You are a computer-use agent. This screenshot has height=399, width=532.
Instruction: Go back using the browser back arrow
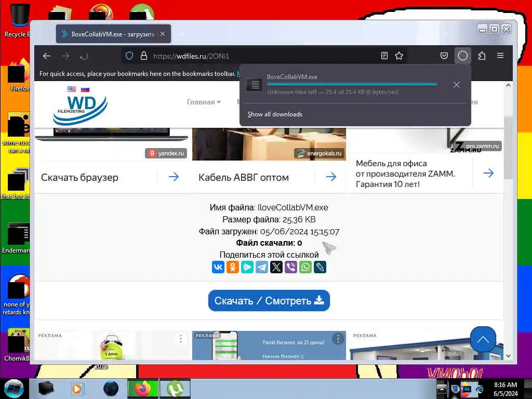47,56
